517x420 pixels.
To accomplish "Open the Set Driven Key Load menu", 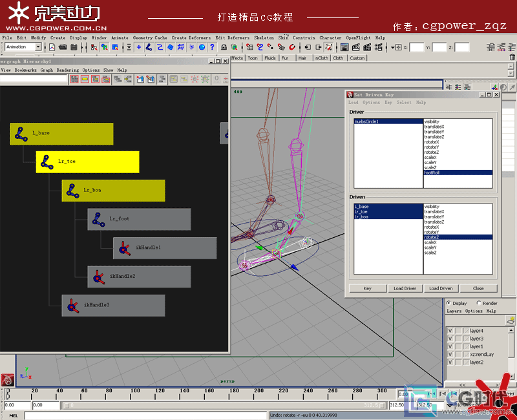I will (353, 103).
